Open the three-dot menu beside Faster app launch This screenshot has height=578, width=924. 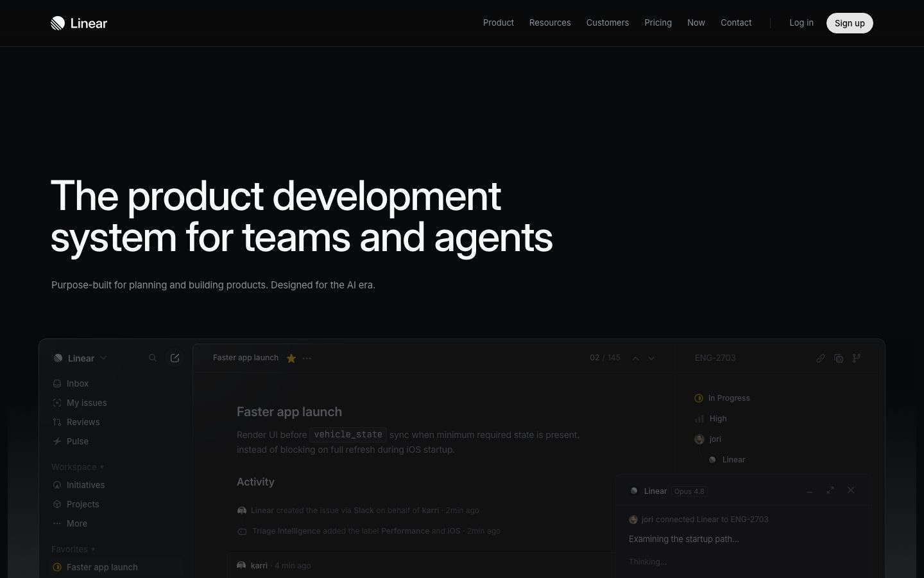(307, 358)
